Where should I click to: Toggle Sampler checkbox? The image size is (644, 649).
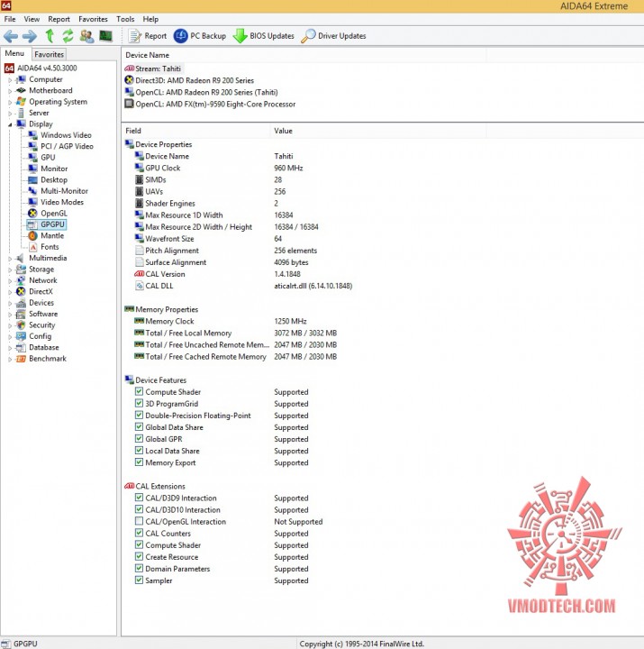[x=139, y=580]
